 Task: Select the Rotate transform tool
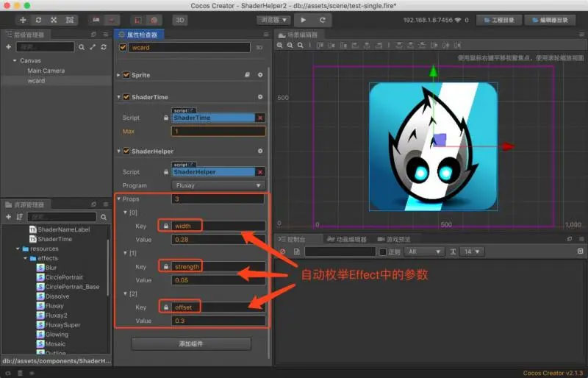[x=38, y=20]
